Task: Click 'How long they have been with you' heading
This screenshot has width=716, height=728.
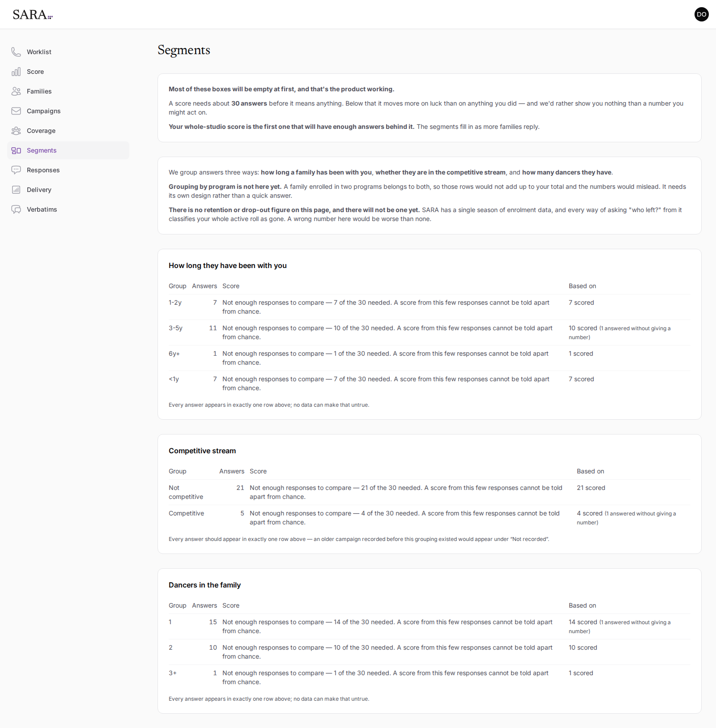Action: (x=227, y=266)
